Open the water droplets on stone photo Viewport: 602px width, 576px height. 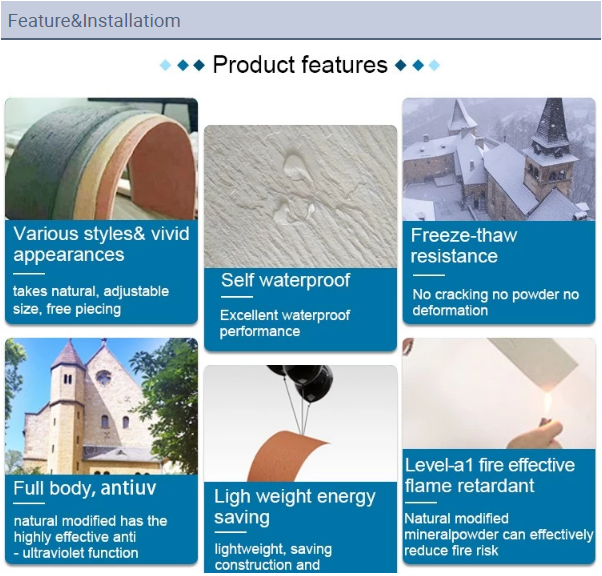click(x=300, y=196)
